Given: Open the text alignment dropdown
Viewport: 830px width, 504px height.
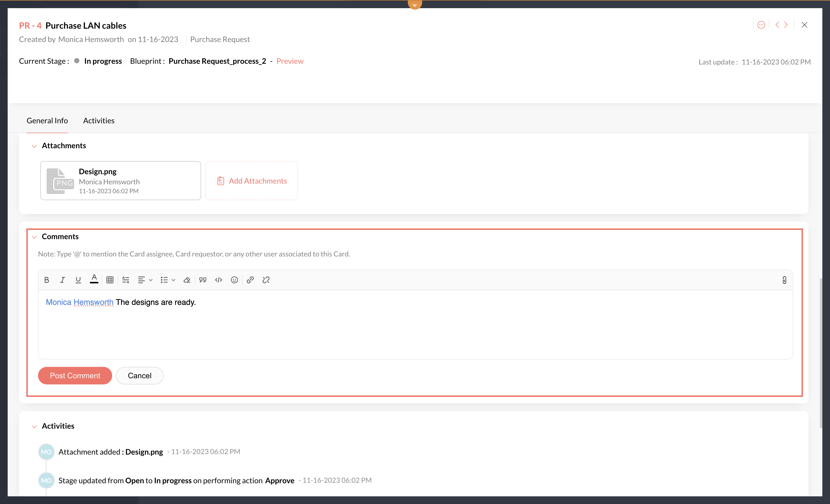Looking at the screenshot, I should tap(145, 280).
